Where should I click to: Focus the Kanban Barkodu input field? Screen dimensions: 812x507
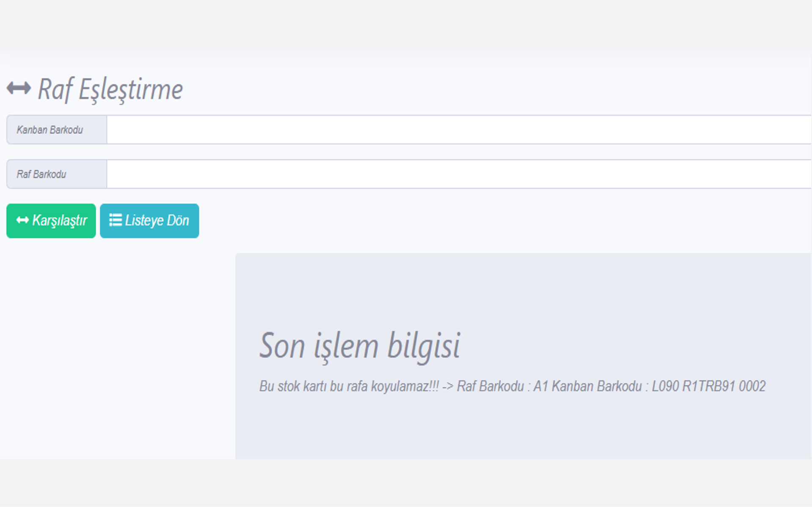459,130
